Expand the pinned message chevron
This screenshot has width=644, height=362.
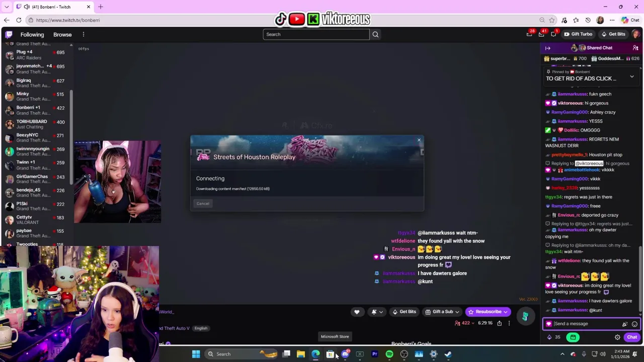point(632,77)
